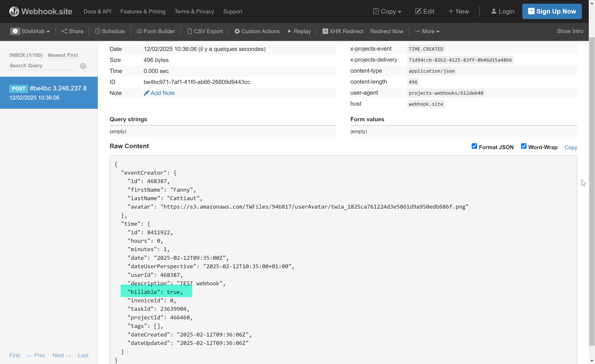Image resolution: width=595 pixels, height=364 pixels.
Task: Click the TIME.CREATED header value
Action: click(x=426, y=49)
